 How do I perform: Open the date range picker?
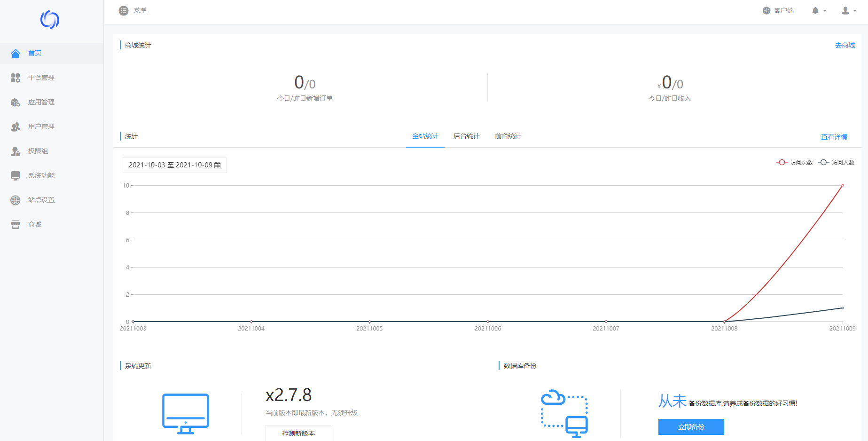pyautogui.click(x=174, y=165)
